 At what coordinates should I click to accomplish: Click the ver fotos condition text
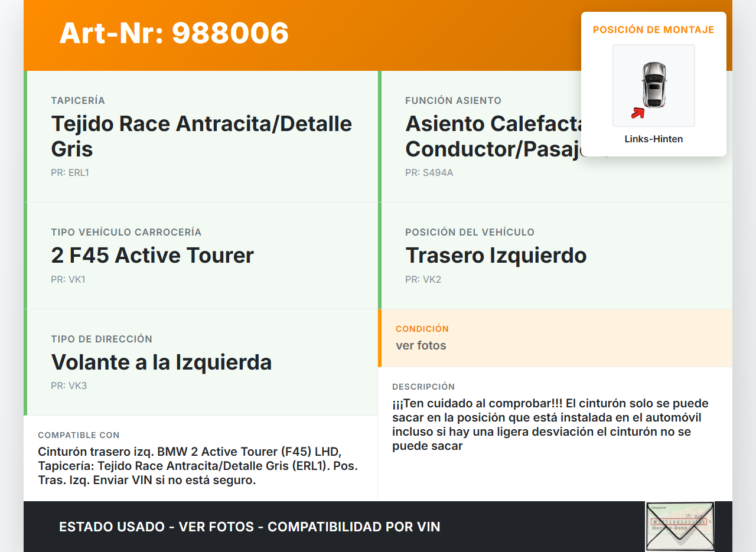tap(421, 345)
